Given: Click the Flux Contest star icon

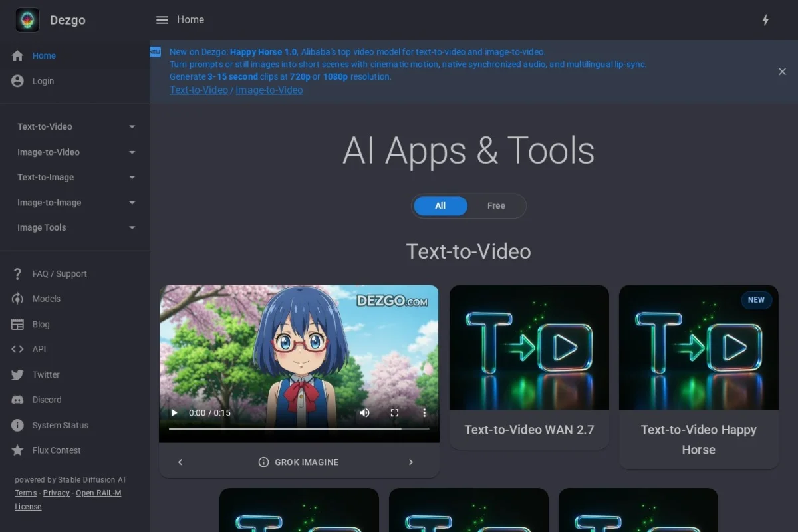Looking at the screenshot, I should coord(18,450).
